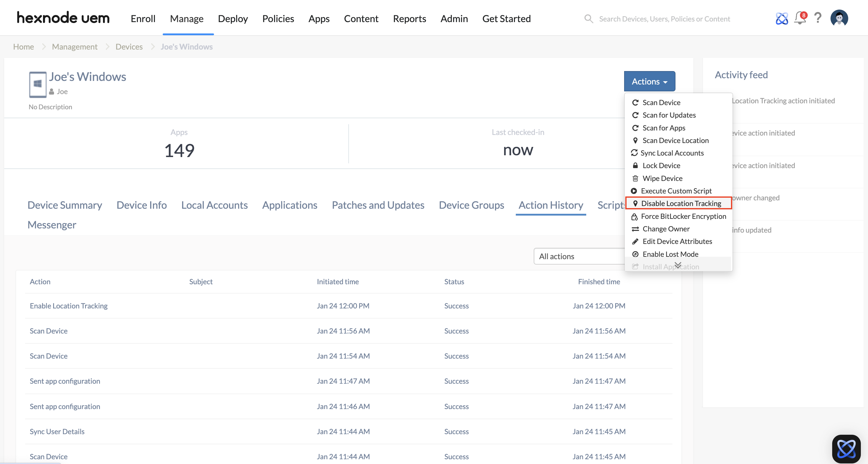Open the Hexnode atom icon in header

[x=782, y=19]
